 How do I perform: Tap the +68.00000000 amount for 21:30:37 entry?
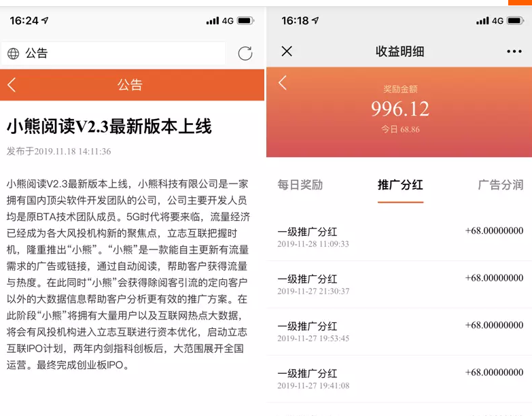495,278
